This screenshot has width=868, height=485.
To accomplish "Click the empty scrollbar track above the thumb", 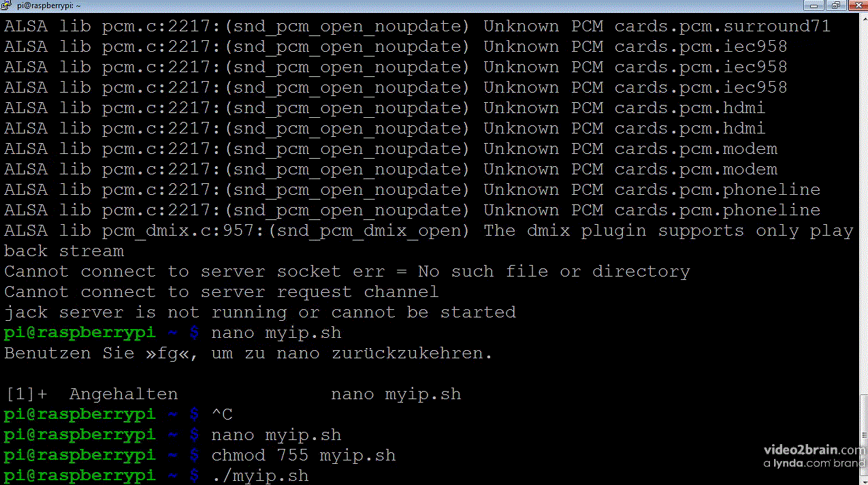I will (863, 204).
